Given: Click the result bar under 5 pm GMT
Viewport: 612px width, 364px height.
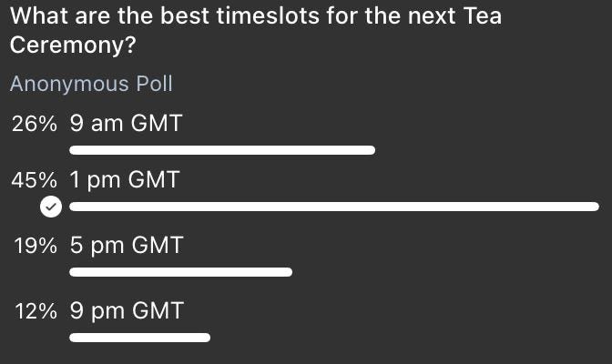Looking at the screenshot, I should pyautogui.click(x=180, y=272).
